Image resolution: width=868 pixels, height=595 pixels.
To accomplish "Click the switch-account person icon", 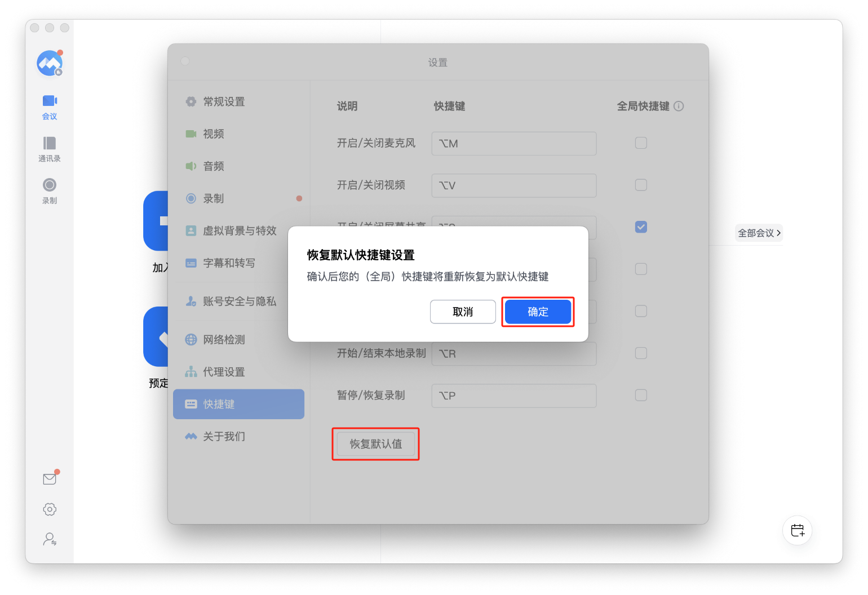I will click(x=50, y=540).
